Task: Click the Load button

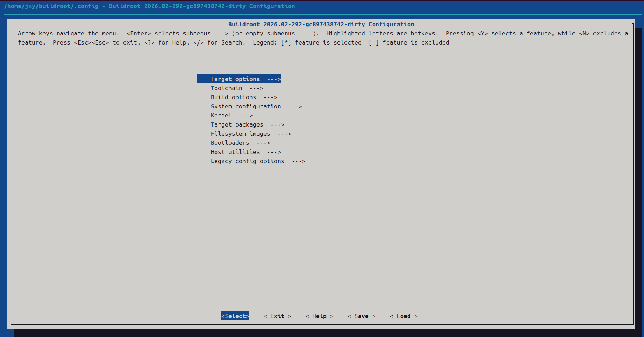Action: pos(403,316)
